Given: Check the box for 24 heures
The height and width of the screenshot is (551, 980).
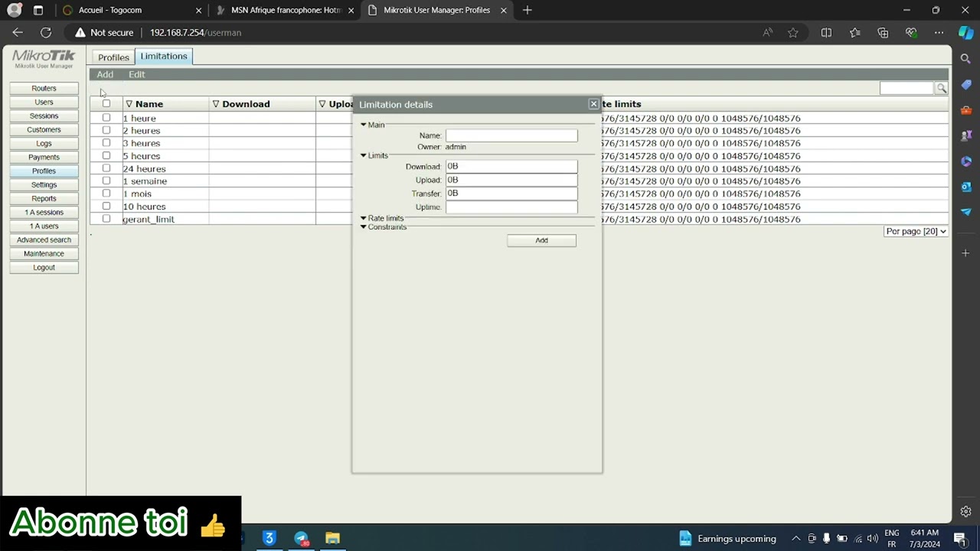Looking at the screenshot, I should tap(106, 168).
